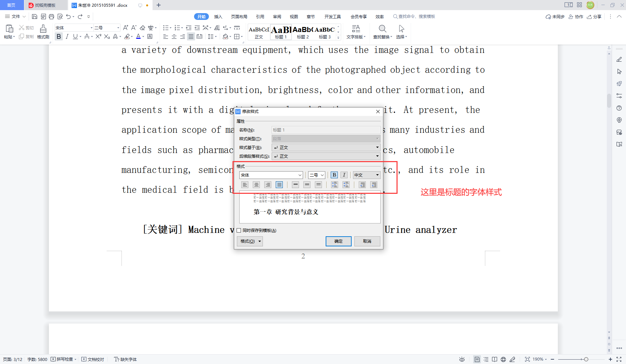
Task: Open the References (引用) tab
Action: click(x=260, y=17)
